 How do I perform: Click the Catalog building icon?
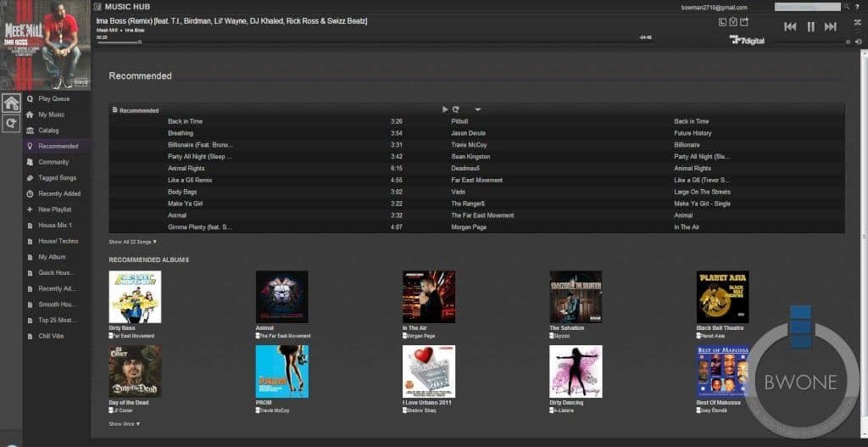[30, 130]
